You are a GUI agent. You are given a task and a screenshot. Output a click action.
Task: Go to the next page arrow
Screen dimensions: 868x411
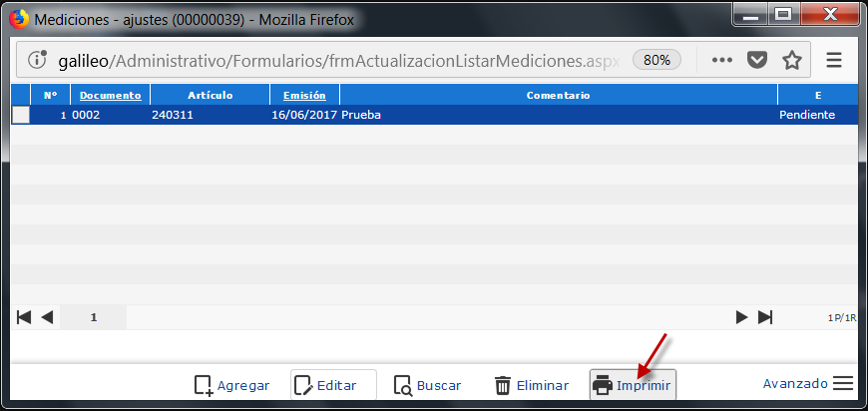click(x=741, y=317)
